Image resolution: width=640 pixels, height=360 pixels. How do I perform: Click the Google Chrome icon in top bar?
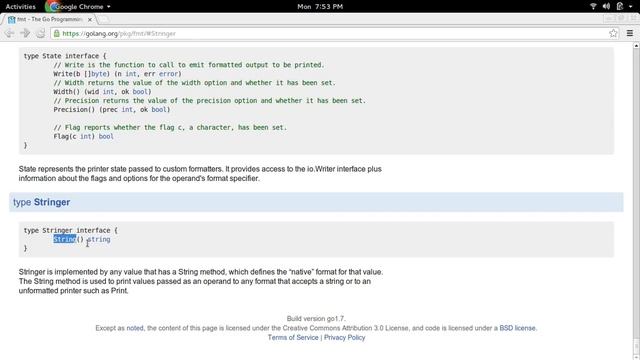pyautogui.click(x=52, y=7)
